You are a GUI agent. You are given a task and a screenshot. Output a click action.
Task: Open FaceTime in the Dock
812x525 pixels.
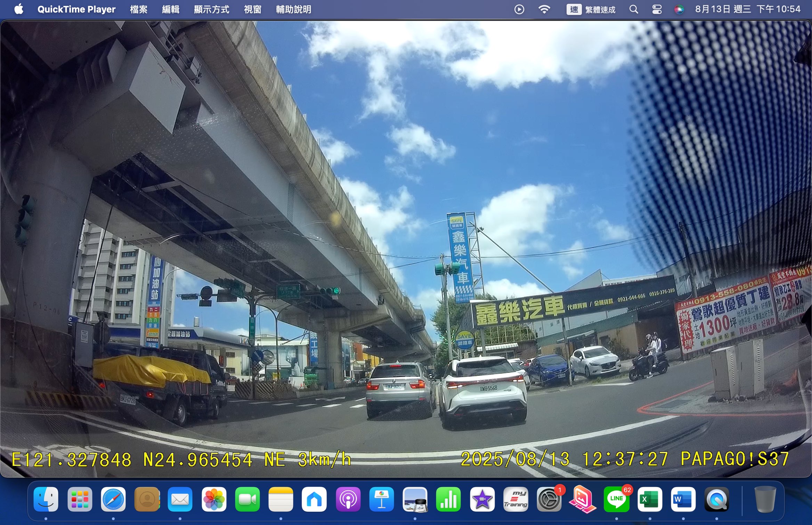coord(247,500)
